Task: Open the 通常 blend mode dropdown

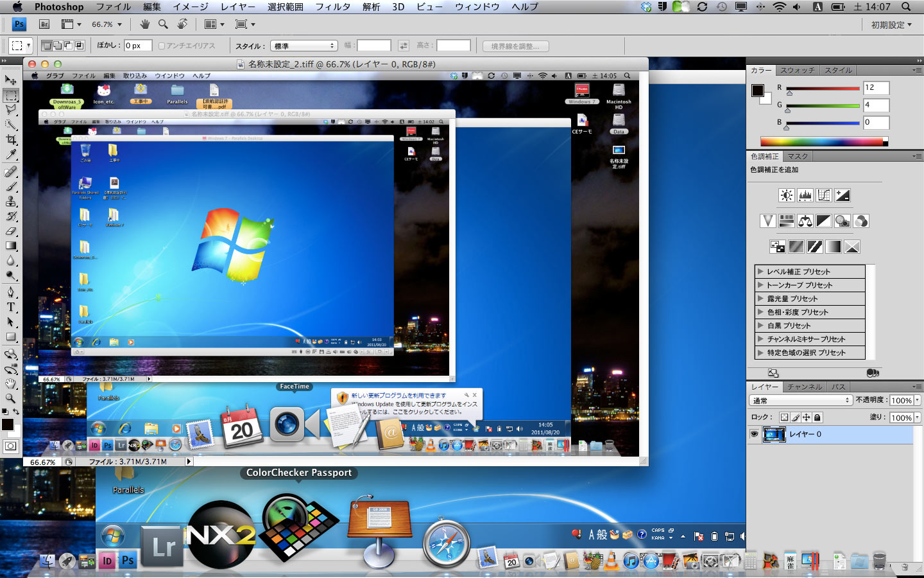Action: coord(801,400)
